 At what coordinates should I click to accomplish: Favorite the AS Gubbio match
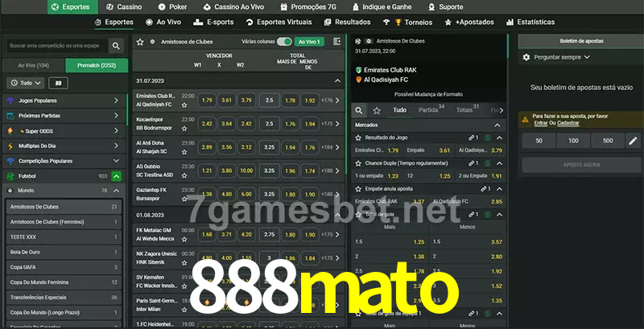[184, 175]
